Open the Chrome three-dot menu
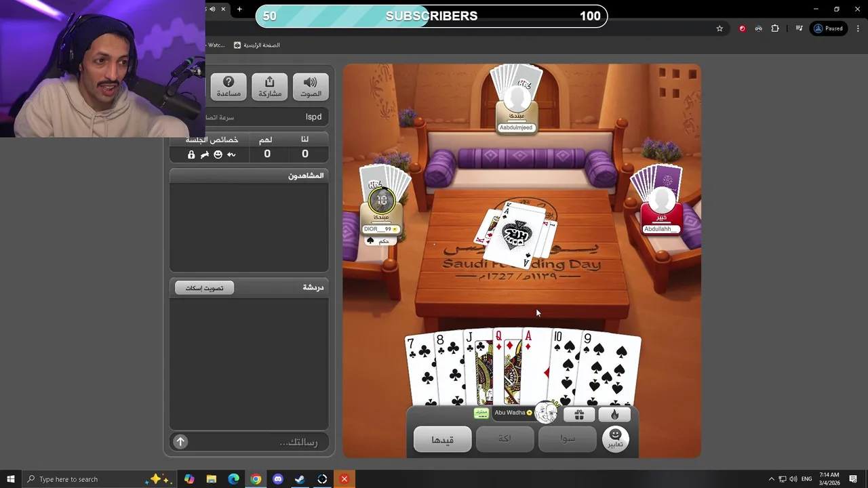Screen dimensions: 868x488 [859, 28]
